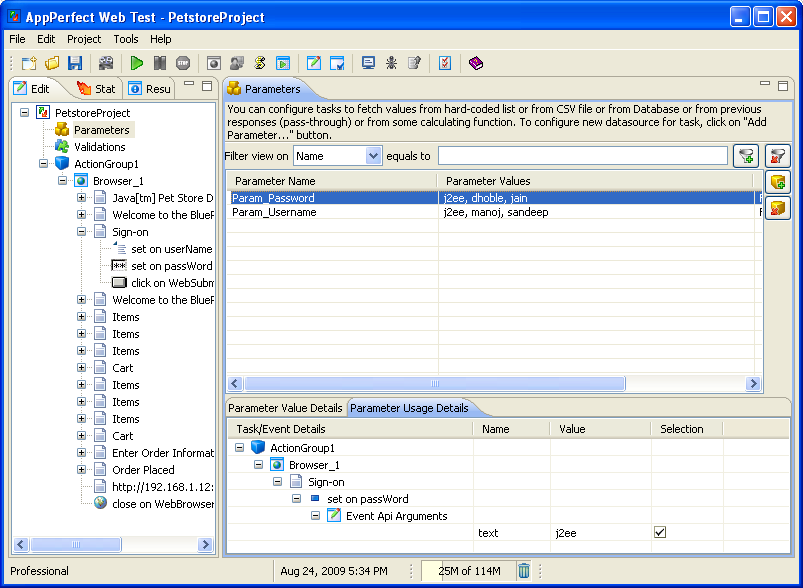The height and width of the screenshot is (588, 803).
Task: Select the Validations tree item
Action: (99, 147)
